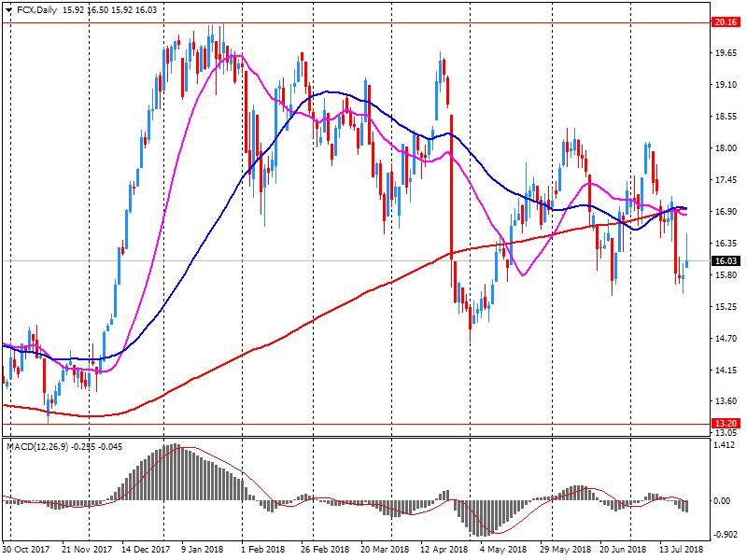Click the 13.20 support level price tag
Screen dimensions: 747x560
726,424
